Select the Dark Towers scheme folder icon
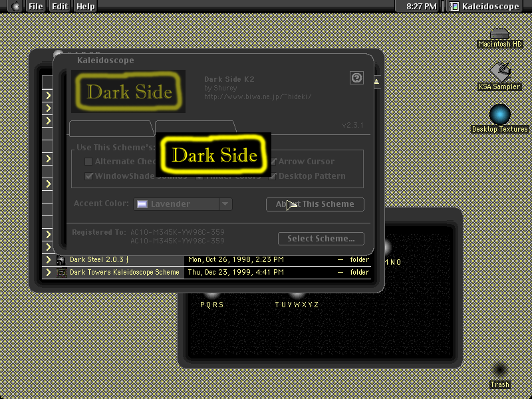This screenshot has width=532, height=399. point(61,273)
